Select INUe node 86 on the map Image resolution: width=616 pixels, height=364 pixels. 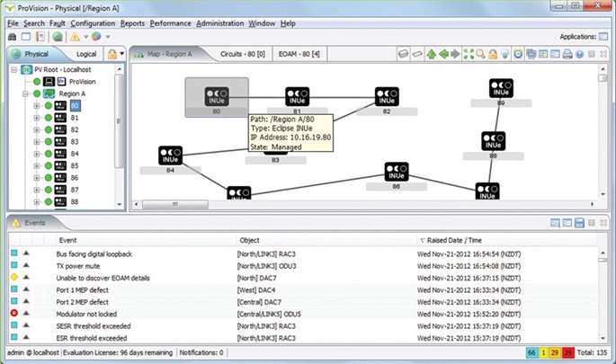click(x=396, y=172)
